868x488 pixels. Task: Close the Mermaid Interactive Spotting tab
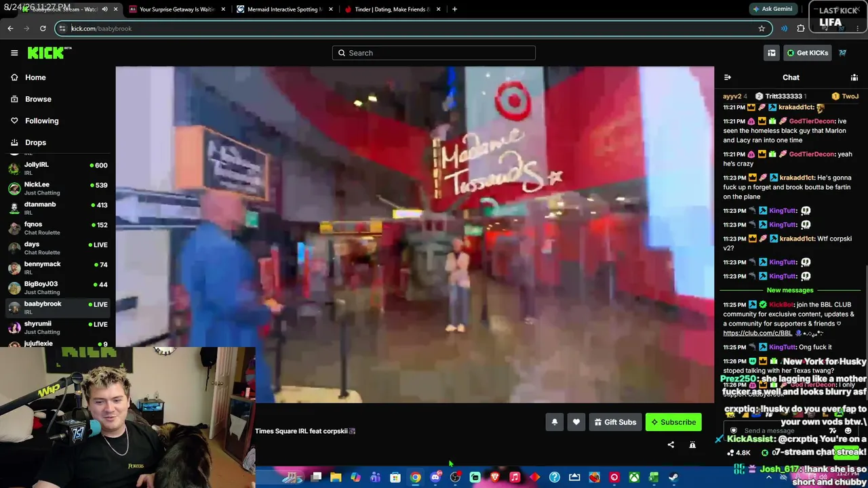coord(330,9)
